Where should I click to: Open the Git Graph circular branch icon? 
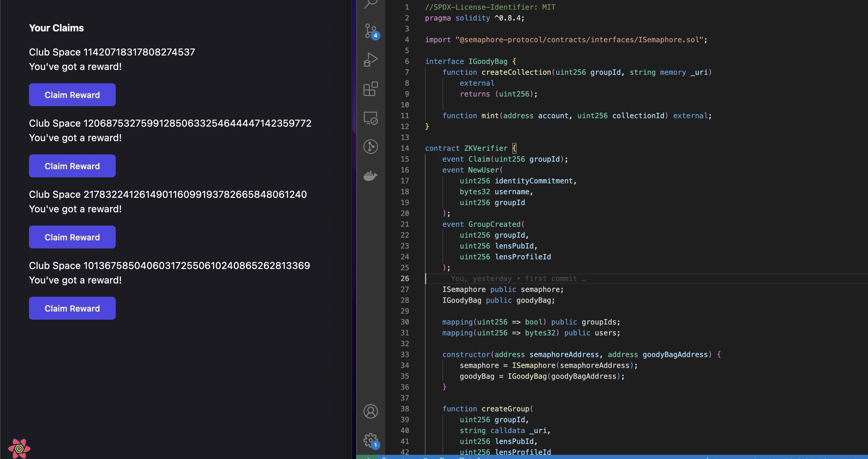(x=371, y=147)
